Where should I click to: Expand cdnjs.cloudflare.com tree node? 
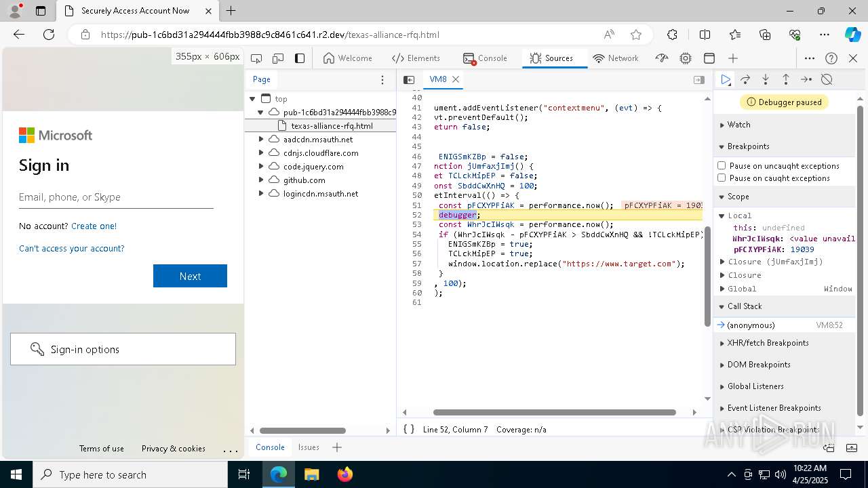261,152
